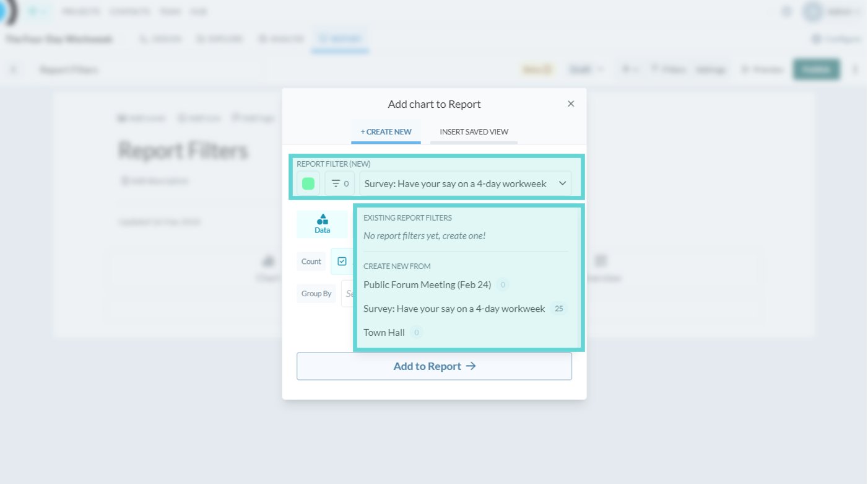Click 'No report filters yet, create one!' text
Image resolution: width=868 pixels, height=484 pixels.
pyautogui.click(x=425, y=236)
